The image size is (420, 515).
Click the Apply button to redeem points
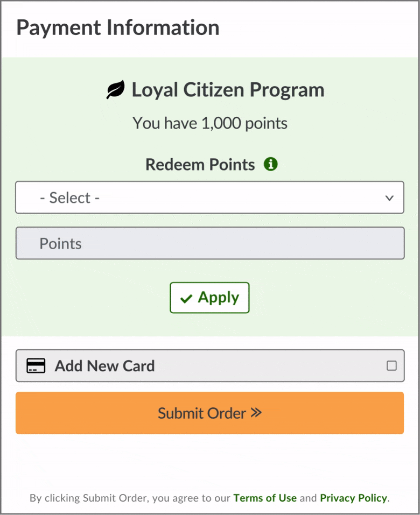click(x=209, y=298)
